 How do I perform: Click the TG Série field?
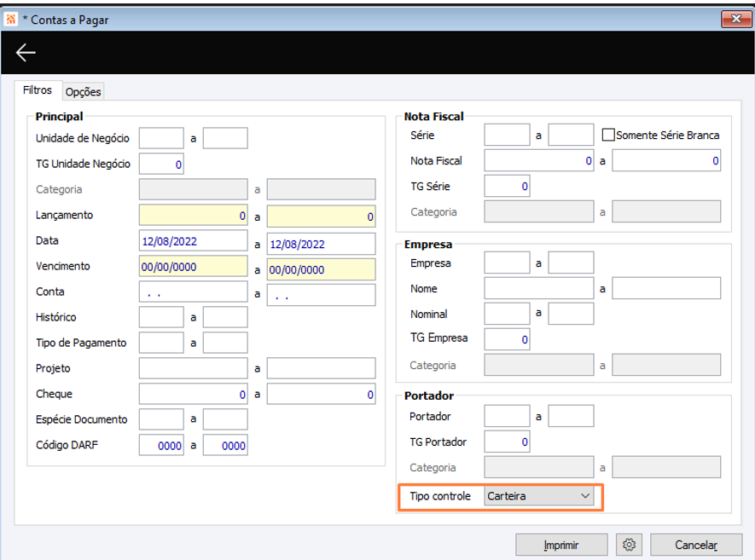507,186
